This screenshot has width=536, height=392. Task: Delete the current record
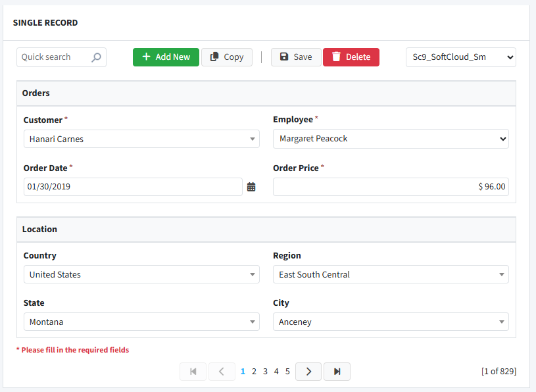351,57
